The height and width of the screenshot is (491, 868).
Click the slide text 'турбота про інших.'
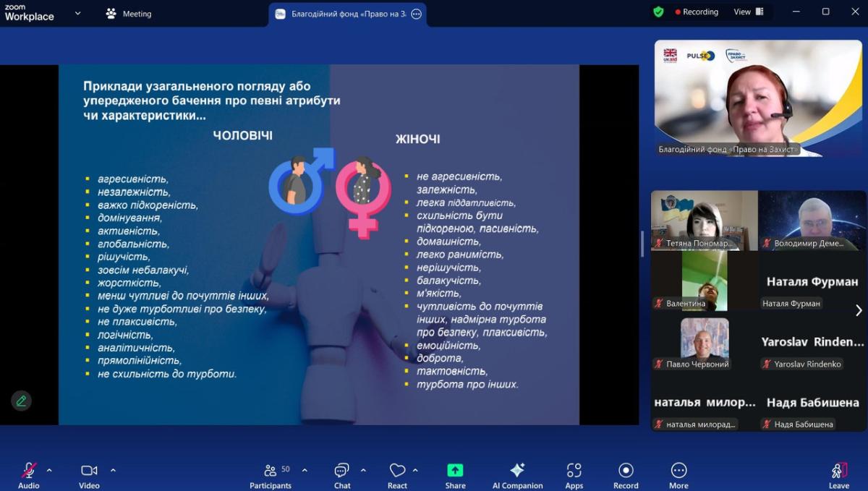coord(467,384)
